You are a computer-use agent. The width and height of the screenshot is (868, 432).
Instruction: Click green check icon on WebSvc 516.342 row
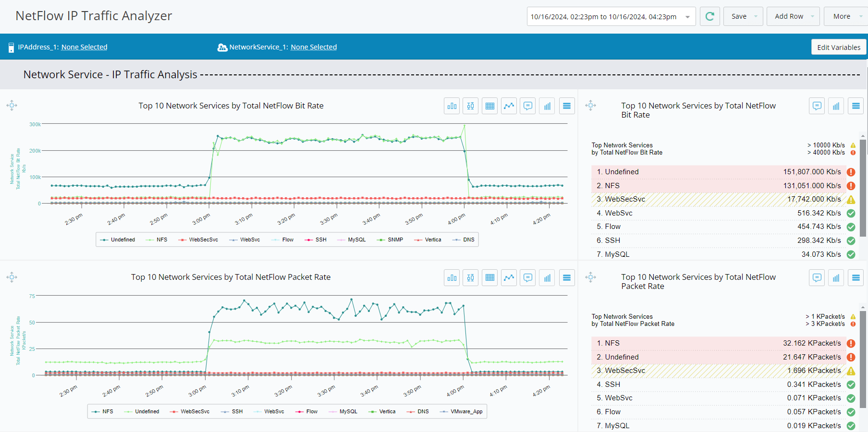pyautogui.click(x=851, y=213)
